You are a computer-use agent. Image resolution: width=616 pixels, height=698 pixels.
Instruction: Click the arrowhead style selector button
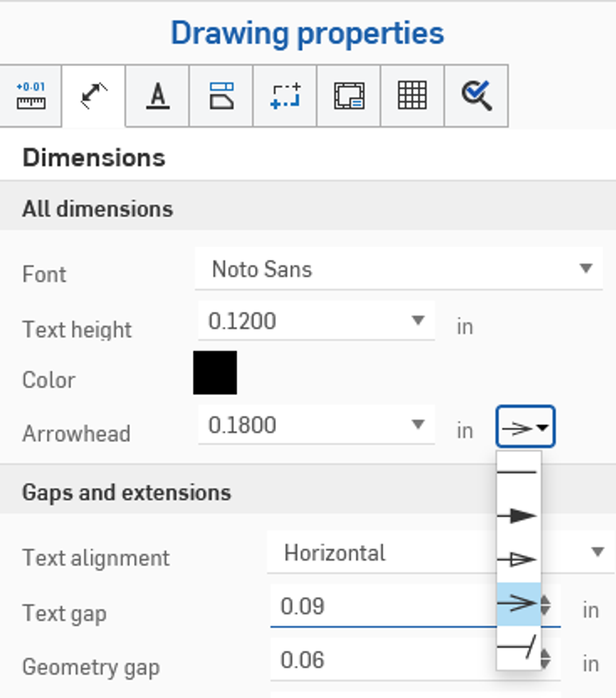point(526,427)
